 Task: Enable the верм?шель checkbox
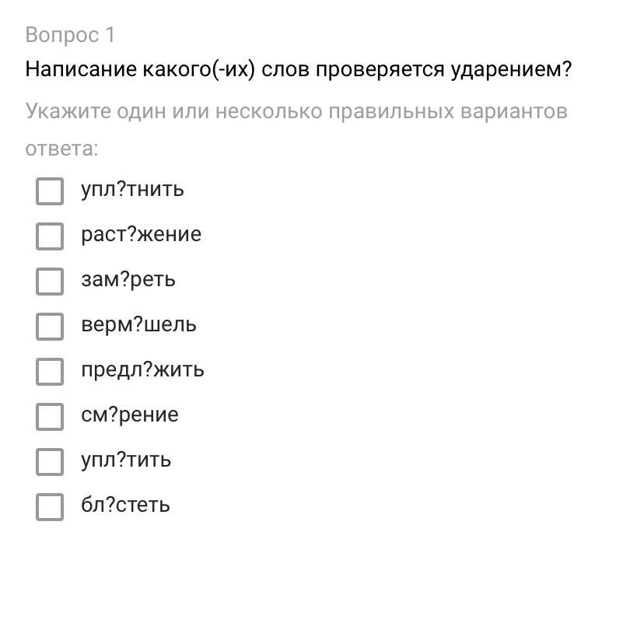click(x=50, y=327)
